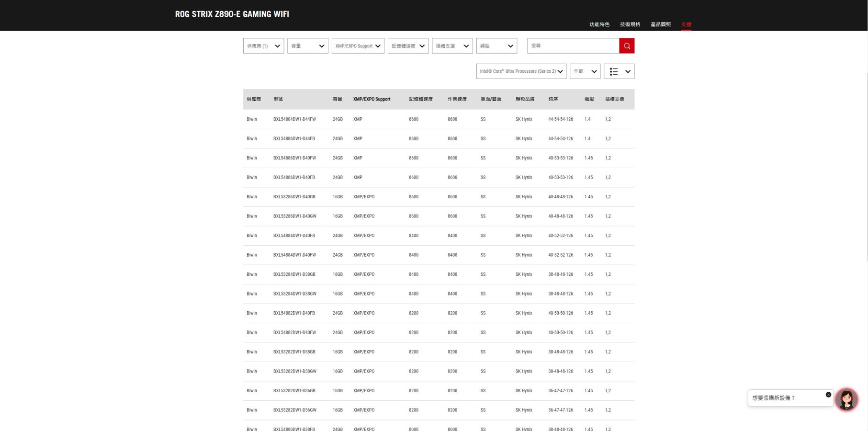Select model BXL54886DW1-D40FB
Screen dimensions: 868x431
tap(294, 178)
